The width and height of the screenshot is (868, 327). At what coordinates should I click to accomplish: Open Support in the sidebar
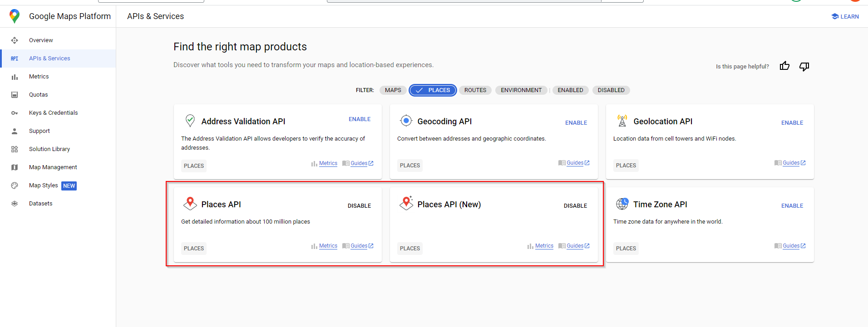click(39, 131)
